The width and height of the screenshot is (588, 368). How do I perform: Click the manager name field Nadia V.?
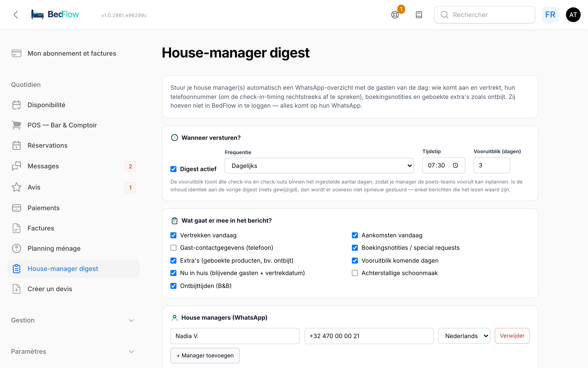click(x=235, y=336)
